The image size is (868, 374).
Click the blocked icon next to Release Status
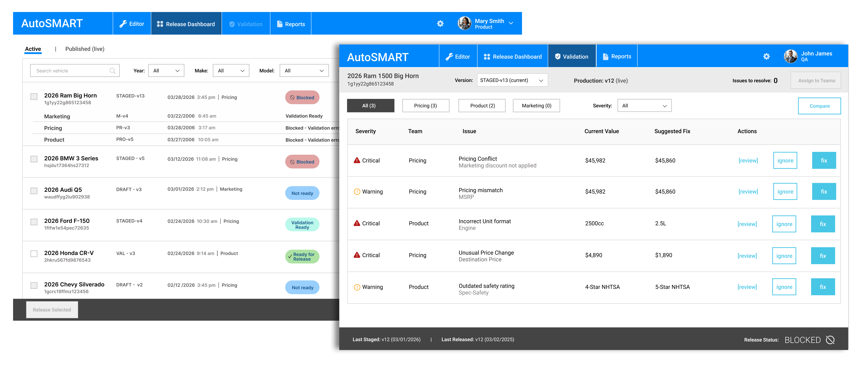point(830,340)
